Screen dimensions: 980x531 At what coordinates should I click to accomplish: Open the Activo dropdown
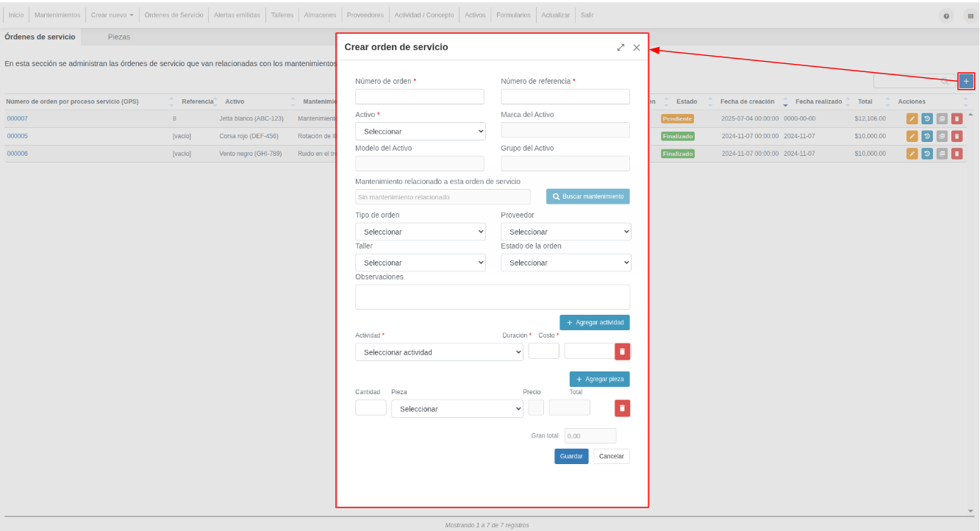[x=421, y=131]
